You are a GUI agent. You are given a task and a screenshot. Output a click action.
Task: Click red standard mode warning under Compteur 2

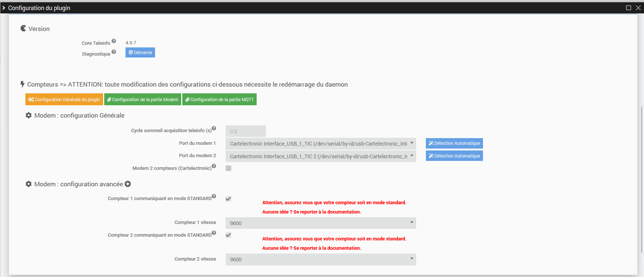click(334, 239)
